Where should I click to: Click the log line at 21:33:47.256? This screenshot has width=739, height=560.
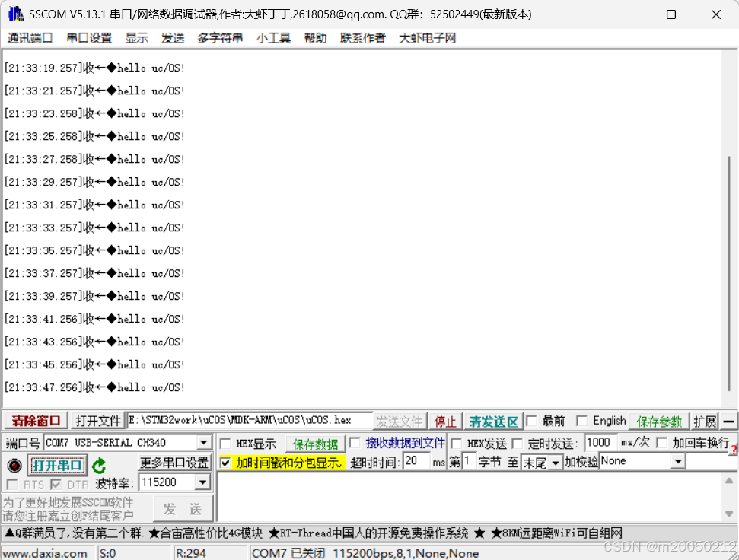tap(94, 387)
